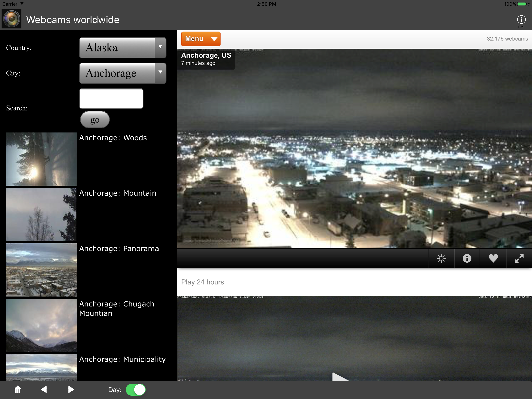Expand the orange Menu dropdown arrow
This screenshot has width=532, height=399.
pyautogui.click(x=214, y=39)
